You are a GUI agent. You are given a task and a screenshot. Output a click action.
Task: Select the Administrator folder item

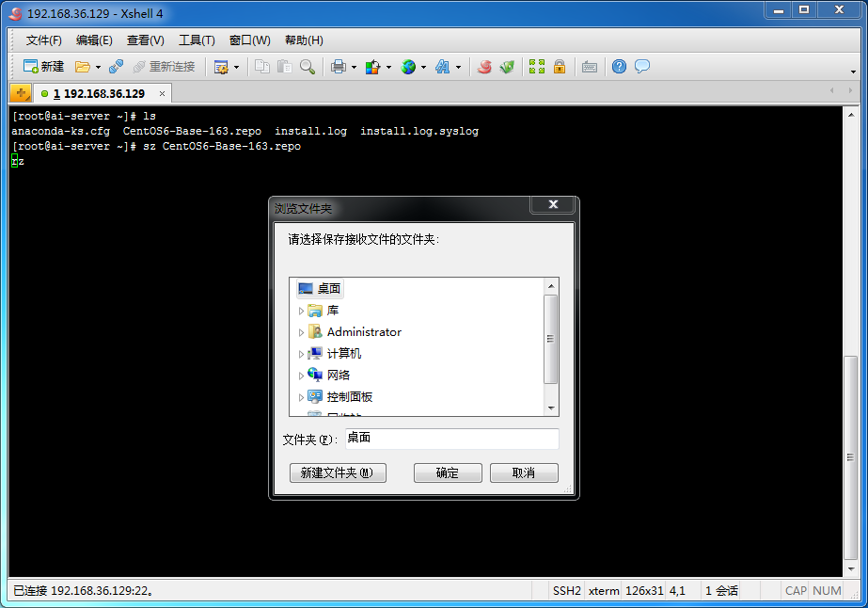click(355, 332)
